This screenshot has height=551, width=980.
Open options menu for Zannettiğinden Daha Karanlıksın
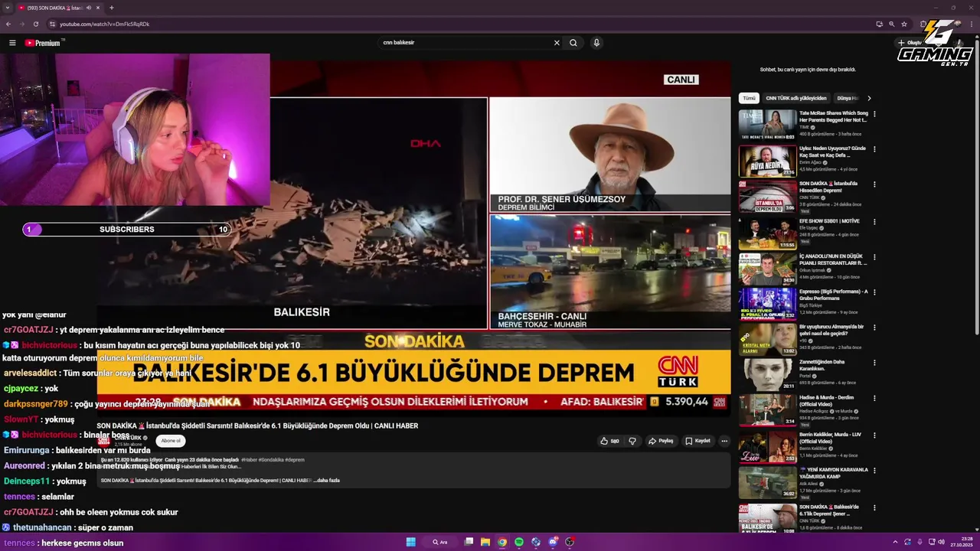click(874, 363)
